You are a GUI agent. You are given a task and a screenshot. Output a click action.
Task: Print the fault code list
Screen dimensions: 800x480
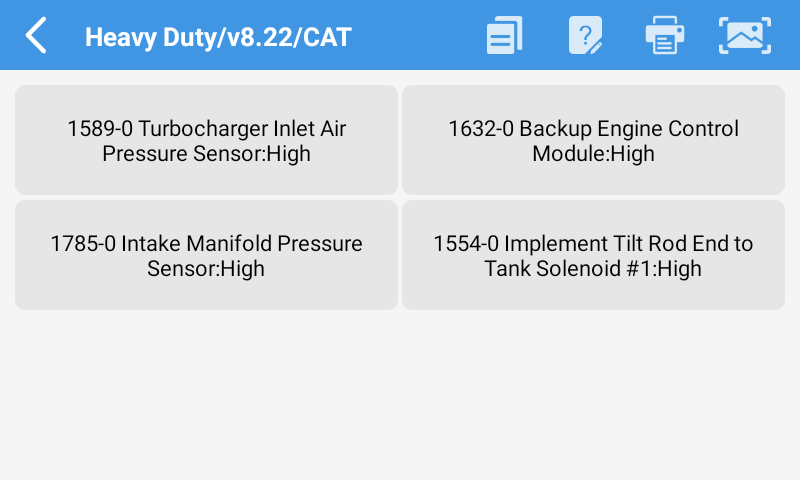point(665,36)
